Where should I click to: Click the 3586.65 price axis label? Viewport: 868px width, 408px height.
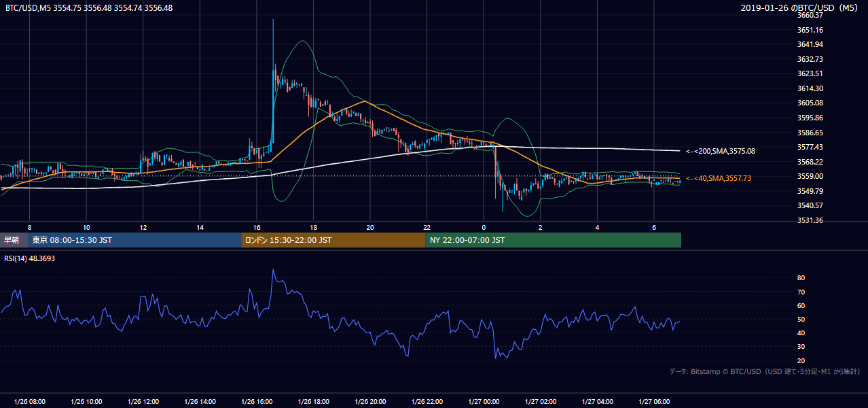coord(810,133)
